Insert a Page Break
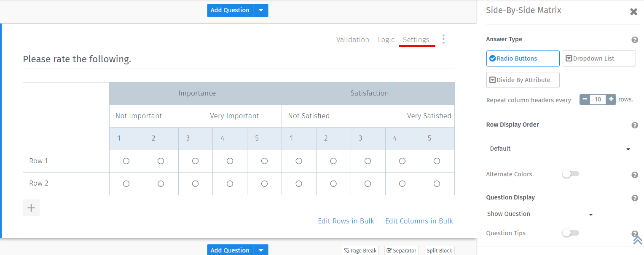The width and height of the screenshot is (644, 255). [x=360, y=250]
